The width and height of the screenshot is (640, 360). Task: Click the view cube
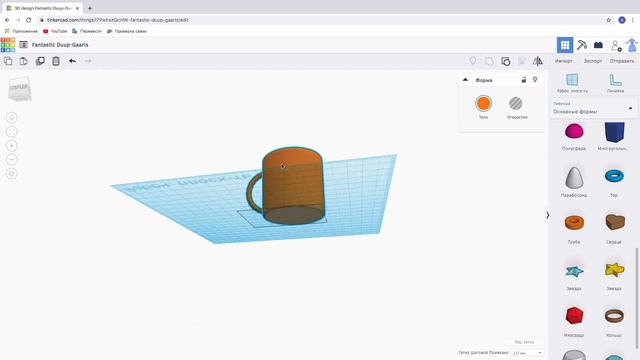(x=20, y=88)
